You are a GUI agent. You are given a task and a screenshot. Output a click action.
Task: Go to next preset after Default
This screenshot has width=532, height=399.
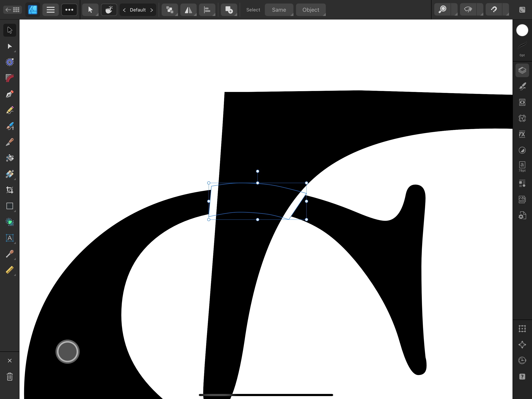pyautogui.click(x=151, y=10)
